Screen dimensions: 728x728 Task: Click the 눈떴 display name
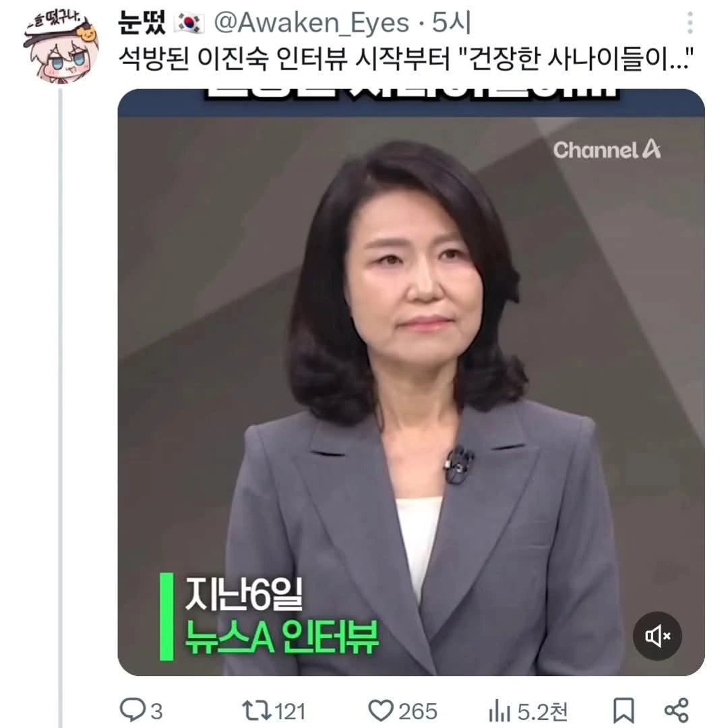tap(142, 23)
